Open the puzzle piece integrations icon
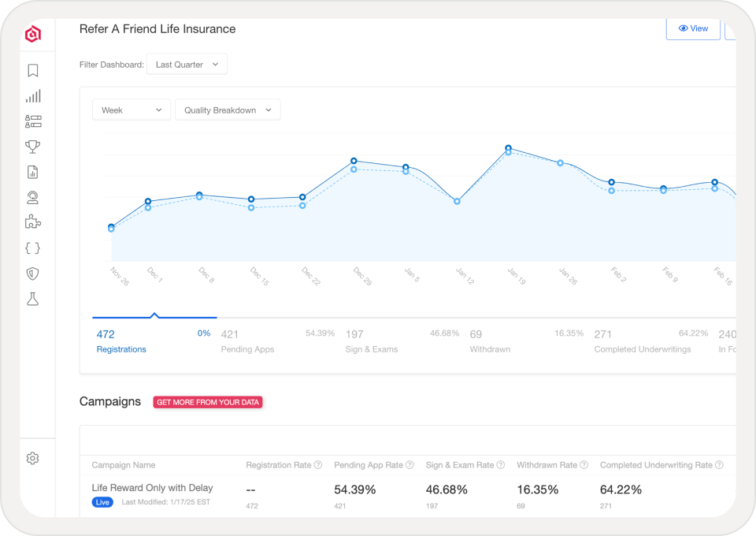756x536 pixels. coord(33,222)
